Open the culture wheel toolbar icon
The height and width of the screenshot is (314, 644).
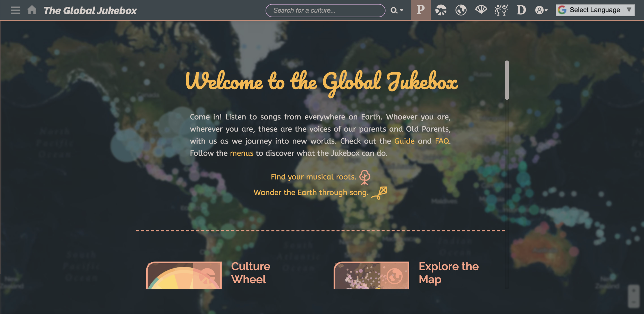coord(441,10)
